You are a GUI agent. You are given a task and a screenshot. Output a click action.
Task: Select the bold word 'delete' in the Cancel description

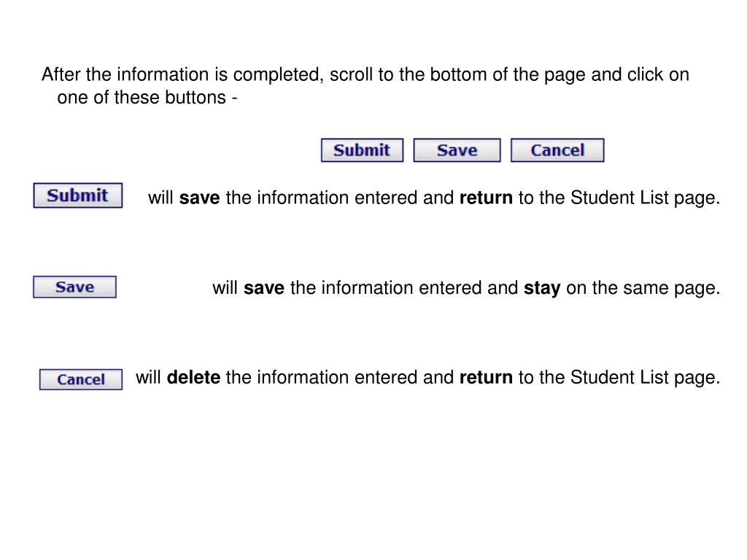point(193,378)
